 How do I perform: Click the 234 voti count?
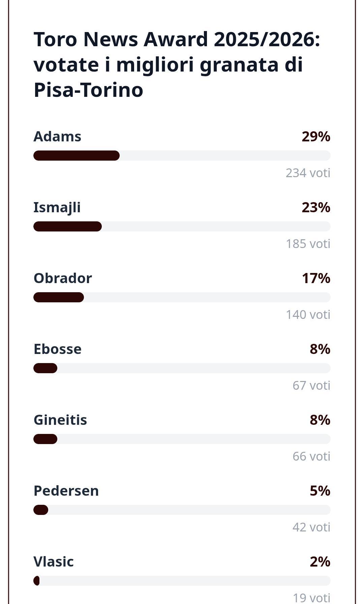click(x=308, y=173)
